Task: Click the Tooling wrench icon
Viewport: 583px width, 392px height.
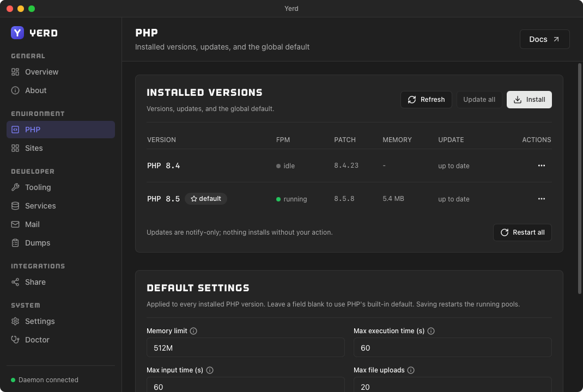Action: click(x=15, y=187)
